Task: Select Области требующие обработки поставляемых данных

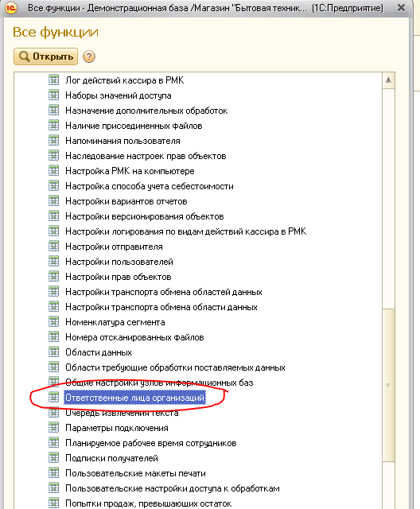Action: (175, 367)
